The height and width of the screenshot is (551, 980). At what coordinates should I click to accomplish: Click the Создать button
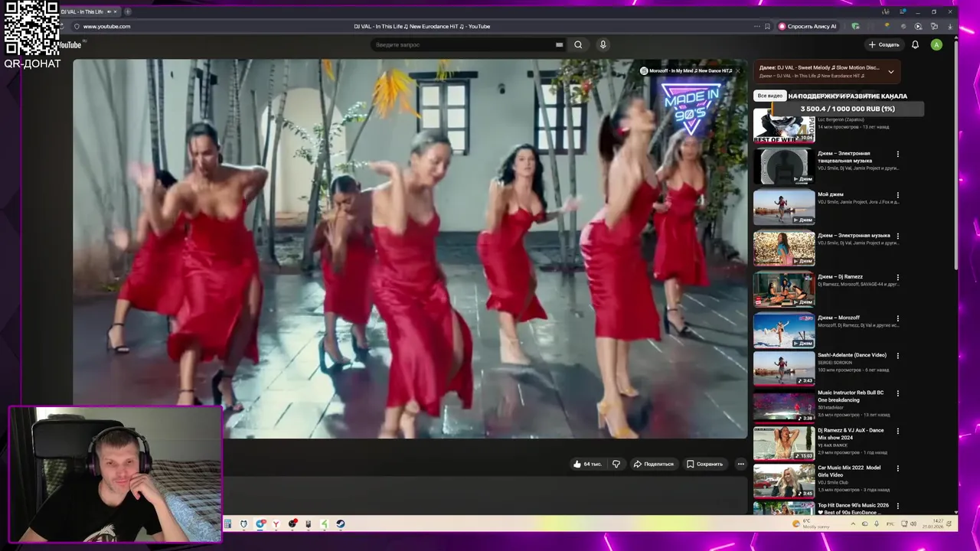(x=884, y=44)
